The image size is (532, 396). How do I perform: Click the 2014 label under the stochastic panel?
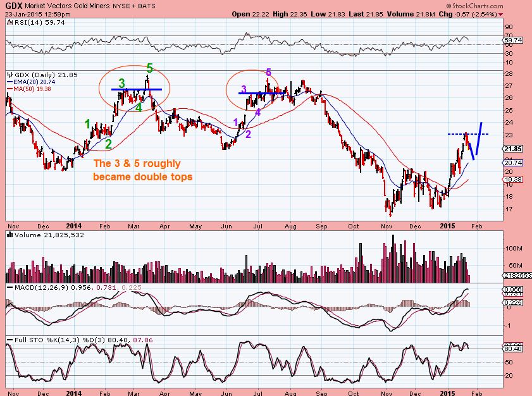[x=74, y=393]
